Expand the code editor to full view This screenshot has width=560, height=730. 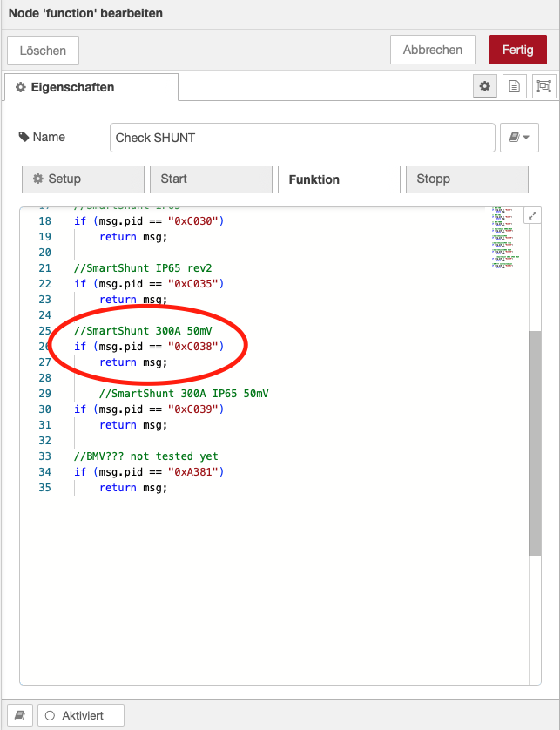point(532,216)
